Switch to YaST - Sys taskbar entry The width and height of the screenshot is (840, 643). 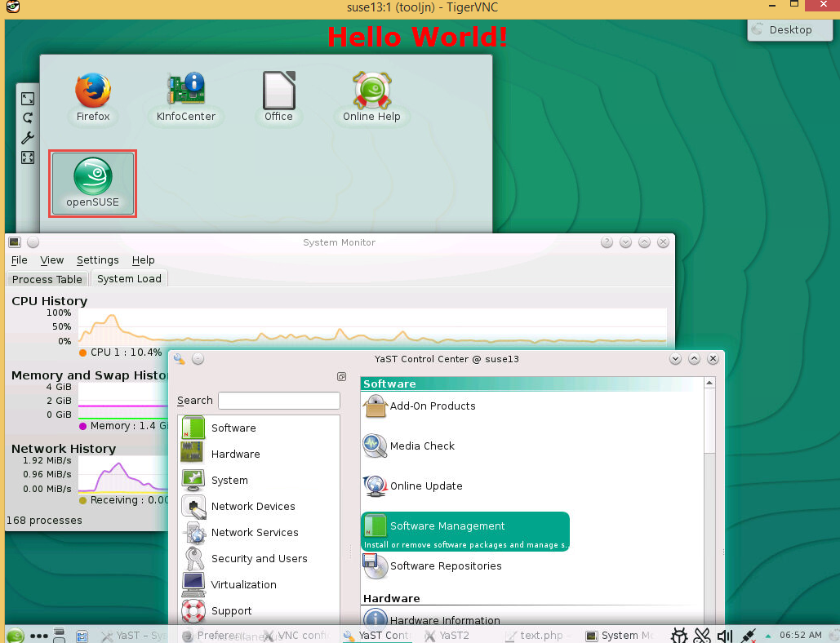pyautogui.click(x=134, y=636)
